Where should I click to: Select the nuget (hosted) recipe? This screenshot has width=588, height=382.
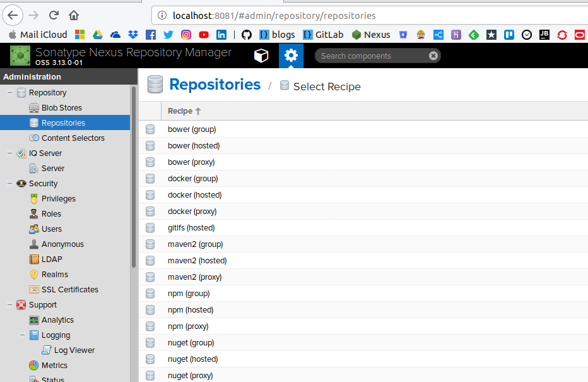(x=363, y=359)
